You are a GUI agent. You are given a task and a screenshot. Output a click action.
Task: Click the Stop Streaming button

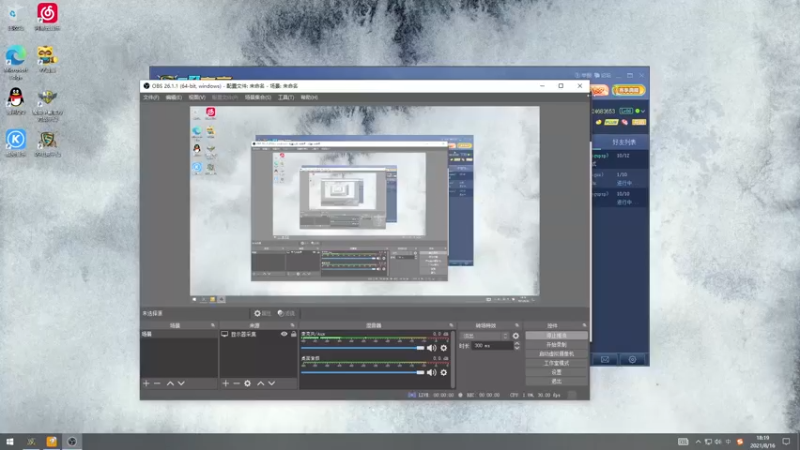tap(556, 336)
